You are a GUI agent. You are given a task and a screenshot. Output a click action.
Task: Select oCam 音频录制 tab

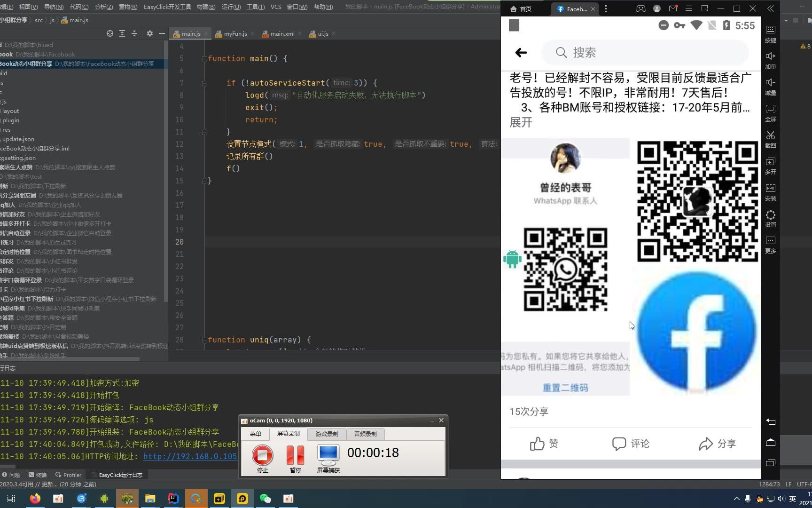[x=365, y=434]
